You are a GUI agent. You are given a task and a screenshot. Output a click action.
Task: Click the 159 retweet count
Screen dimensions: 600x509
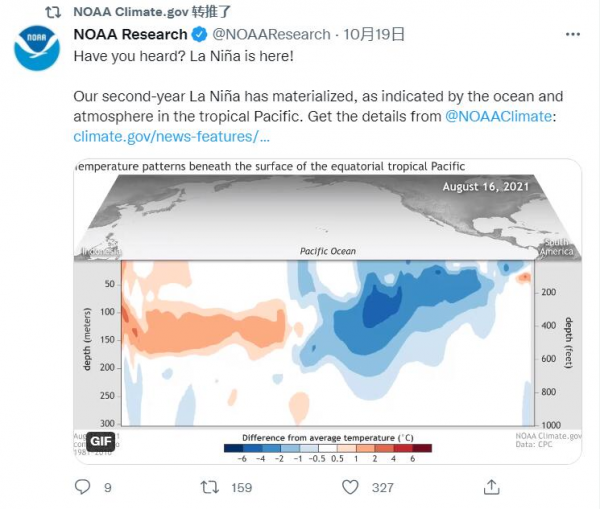pos(241,488)
